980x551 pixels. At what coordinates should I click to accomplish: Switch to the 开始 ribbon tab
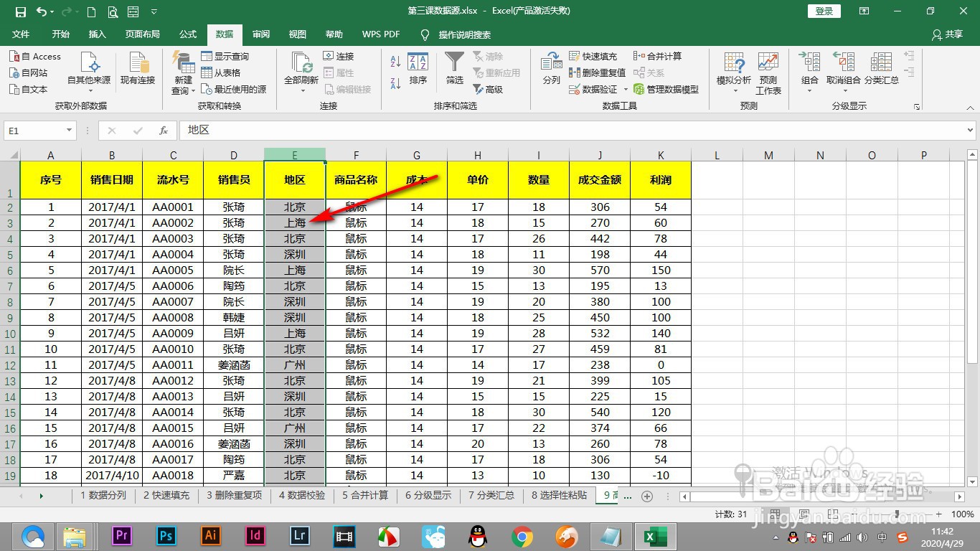tap(60, 34)
